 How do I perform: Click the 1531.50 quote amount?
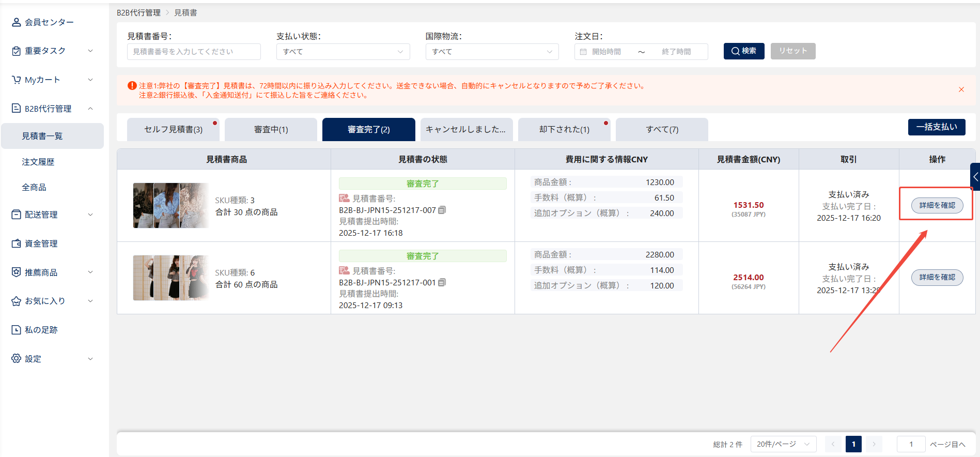[x=749, y=205]
